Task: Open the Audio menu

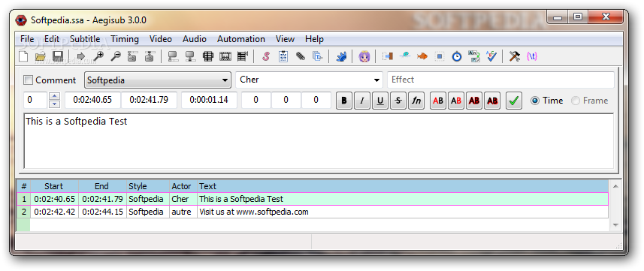Action: coord(195,39)
